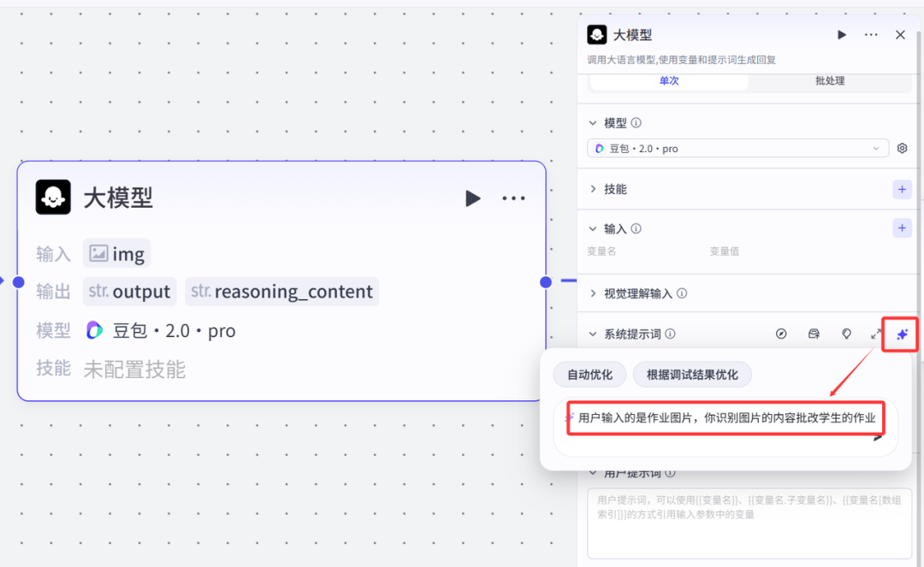Show info tooltip for 系统提示词
Image resolution: width=924 pixels, height=567 pixels.
coord(670,334)
